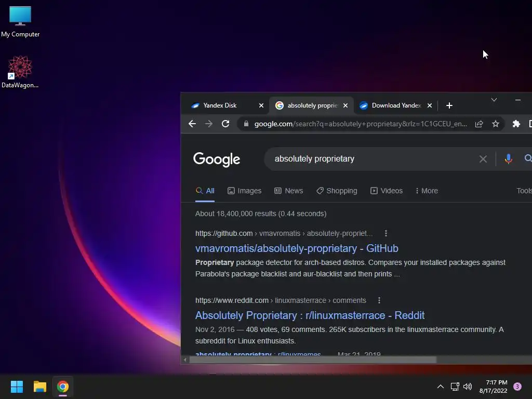This screenshot has width=532, height=399.
Task: Open network status tray icon
Action: click(x=455, y=387)
